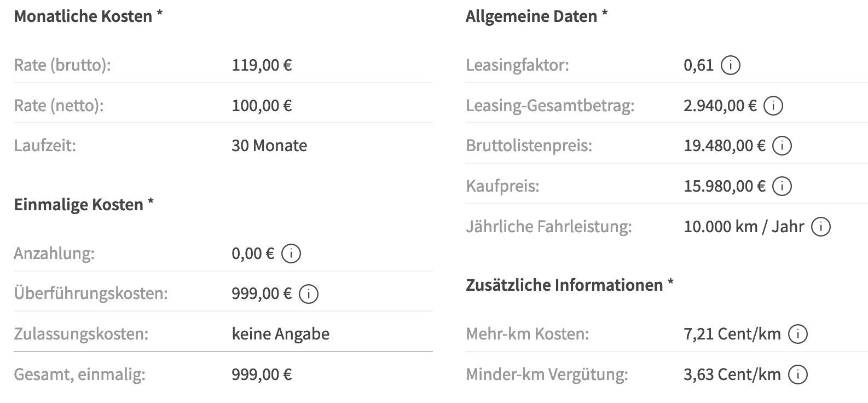Click info icon next to Überführungskosten

[x=309, y=294]
